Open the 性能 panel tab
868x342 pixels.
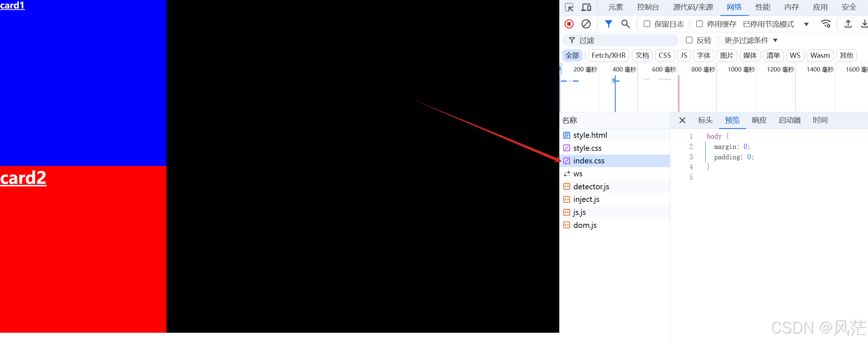pyautogui.click(x=763, y=7)
